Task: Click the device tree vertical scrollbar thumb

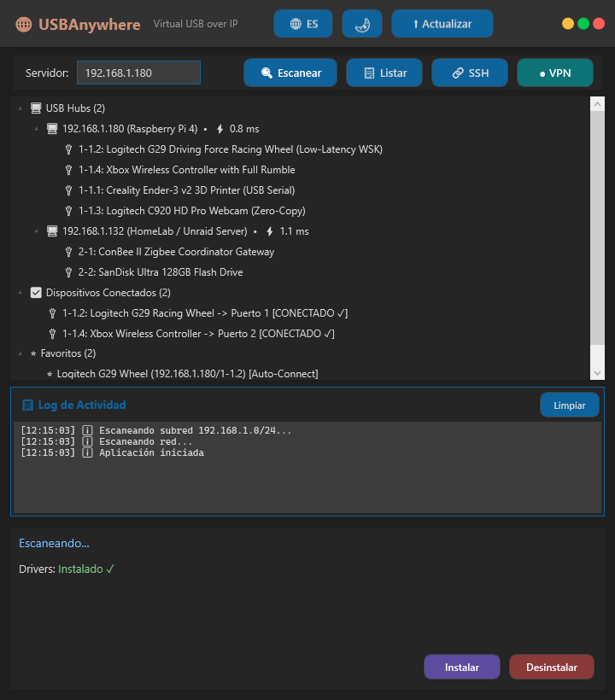Action: [597, 228]
